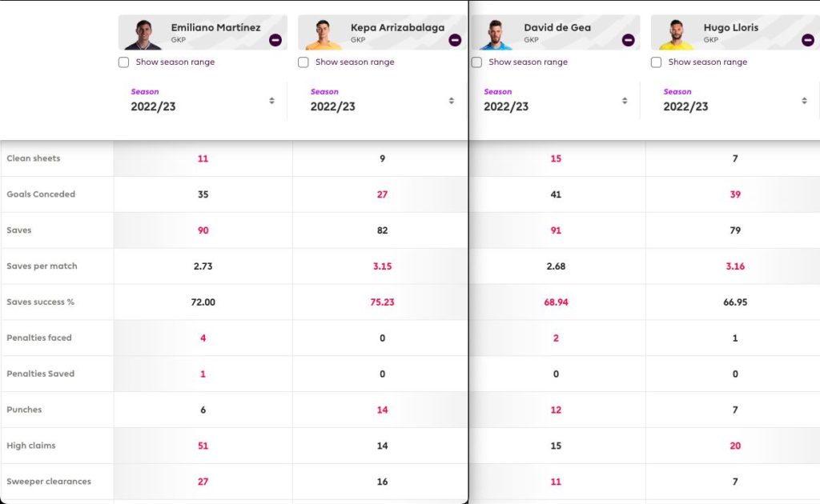Remove David de Gea from comparison
The width and height of the screenshot is (820, 504).
tap(628, 40)
